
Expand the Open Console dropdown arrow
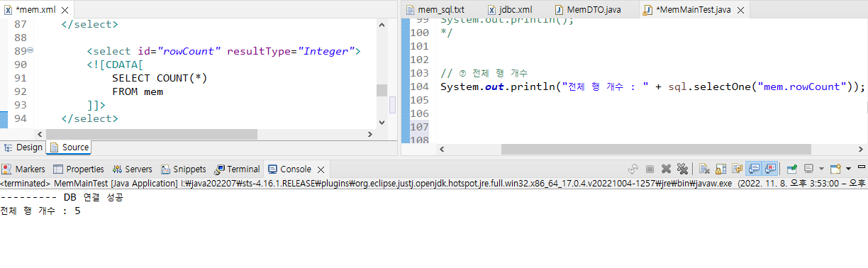point(848,169)
